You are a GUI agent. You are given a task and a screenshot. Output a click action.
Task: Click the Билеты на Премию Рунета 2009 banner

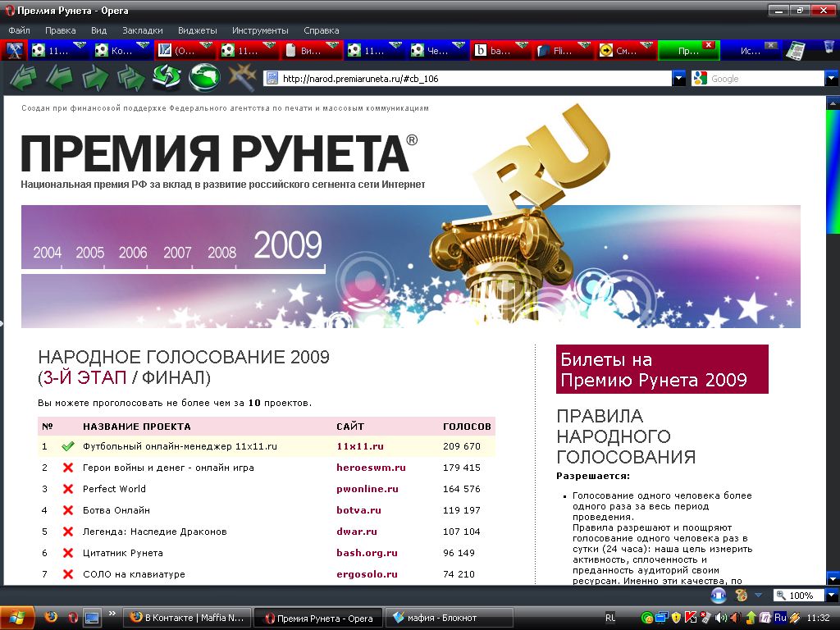pos(662,369)
